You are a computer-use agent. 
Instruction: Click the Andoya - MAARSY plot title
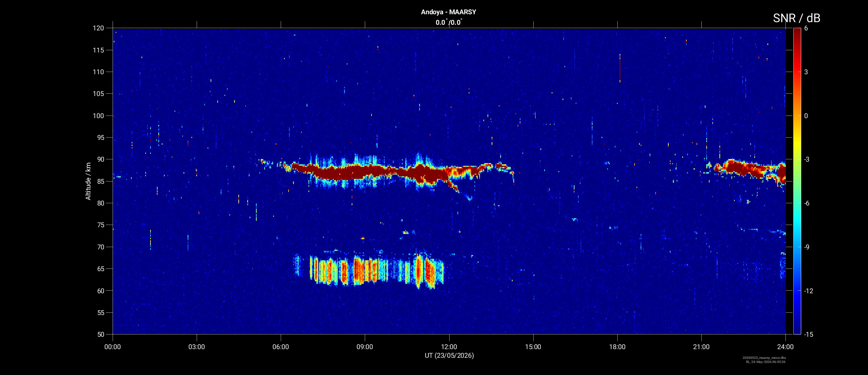448,12
